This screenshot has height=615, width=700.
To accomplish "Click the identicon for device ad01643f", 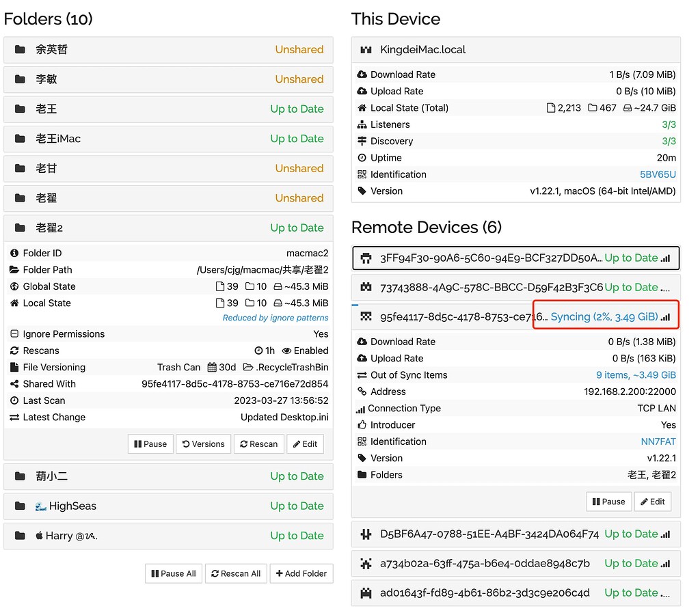I will tap(366, 593).
